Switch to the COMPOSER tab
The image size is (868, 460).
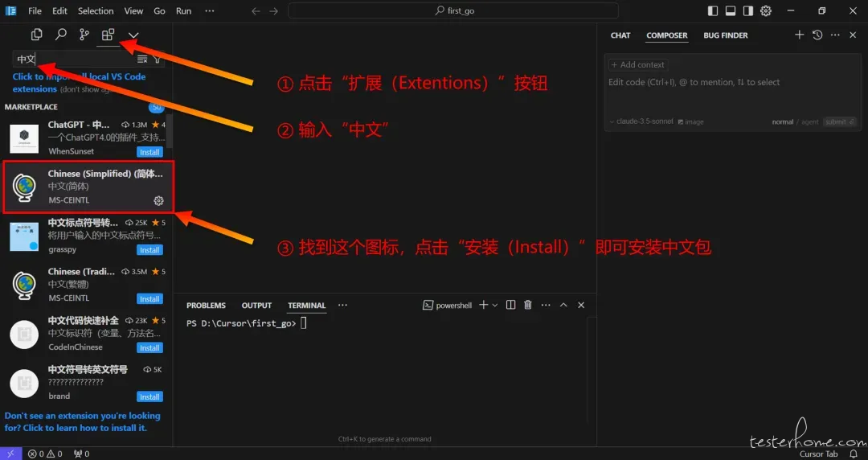pos(667,35)
